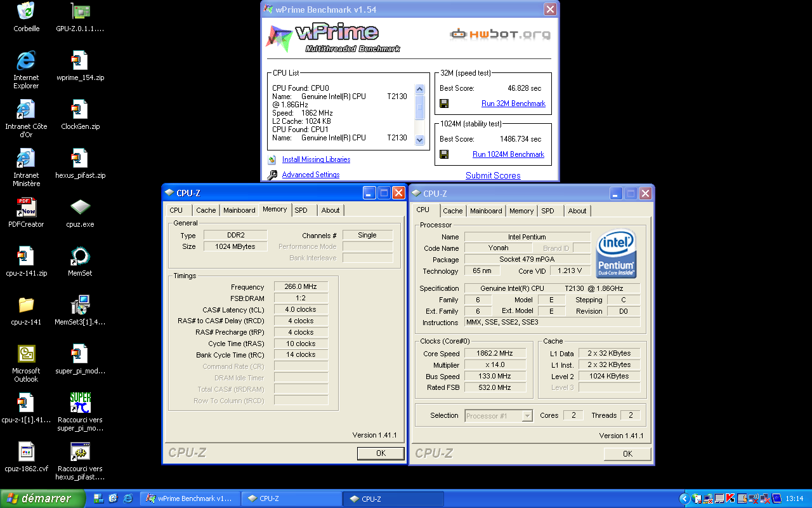Screen dimensions: 812x508
Task: Select the ClockGen.zip desktop icon
Action: pyautogui.click(x=80, y=109)
